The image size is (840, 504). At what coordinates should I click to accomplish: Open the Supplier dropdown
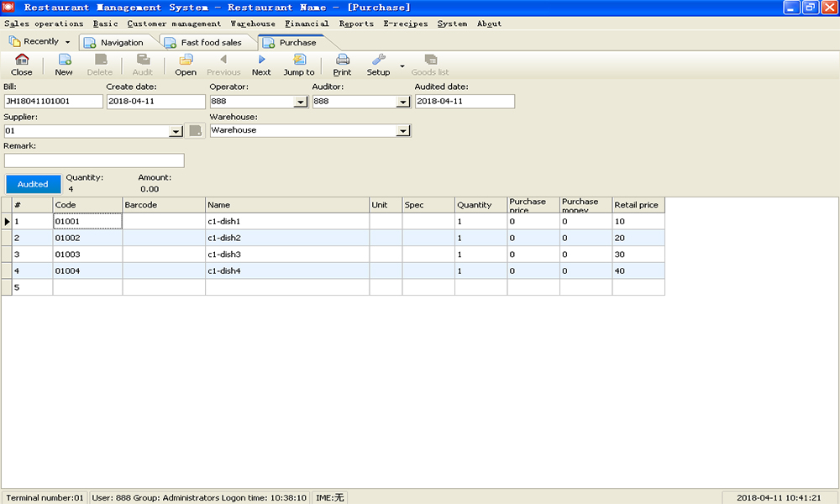pyautogui.click(x=176, y=131)
